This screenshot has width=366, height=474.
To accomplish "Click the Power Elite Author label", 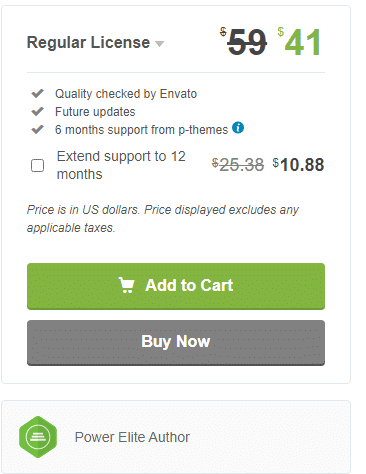I will (x=132, y=437).
